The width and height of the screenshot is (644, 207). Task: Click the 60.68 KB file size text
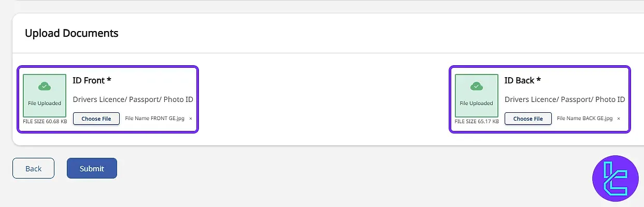[45, 122]
